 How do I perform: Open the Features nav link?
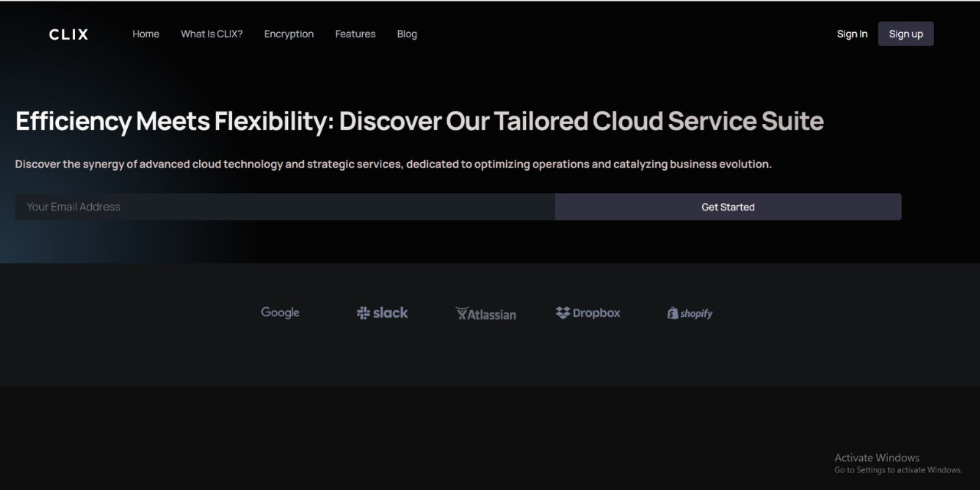355,34
